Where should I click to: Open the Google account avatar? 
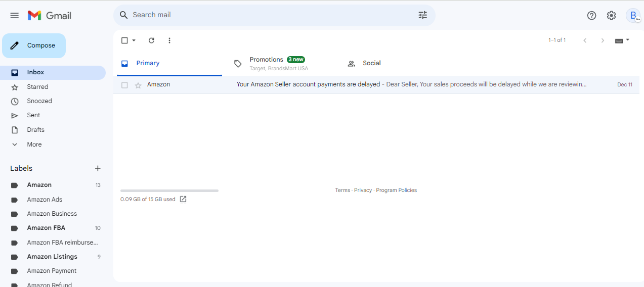tap(633, 16)
